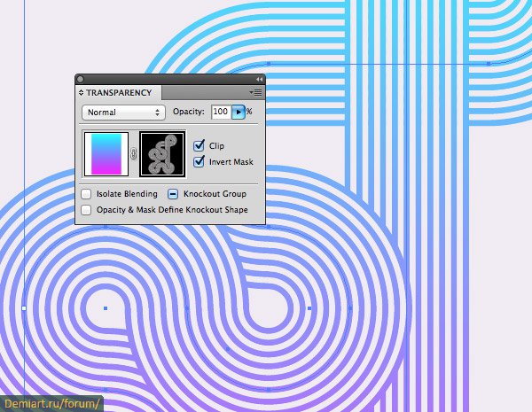This screenshot has height=412, width=532.
Task: Collapse the panel using double-arrow icon
Action: 259,80
